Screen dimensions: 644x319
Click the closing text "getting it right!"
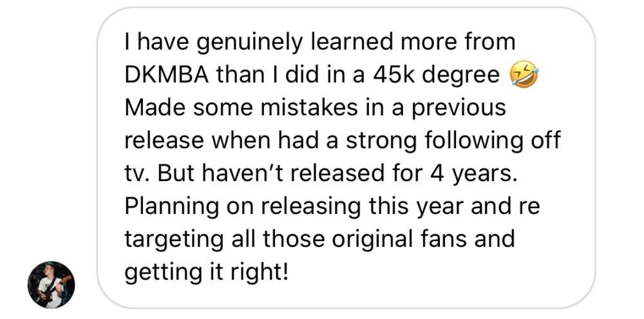coord(207,273)
